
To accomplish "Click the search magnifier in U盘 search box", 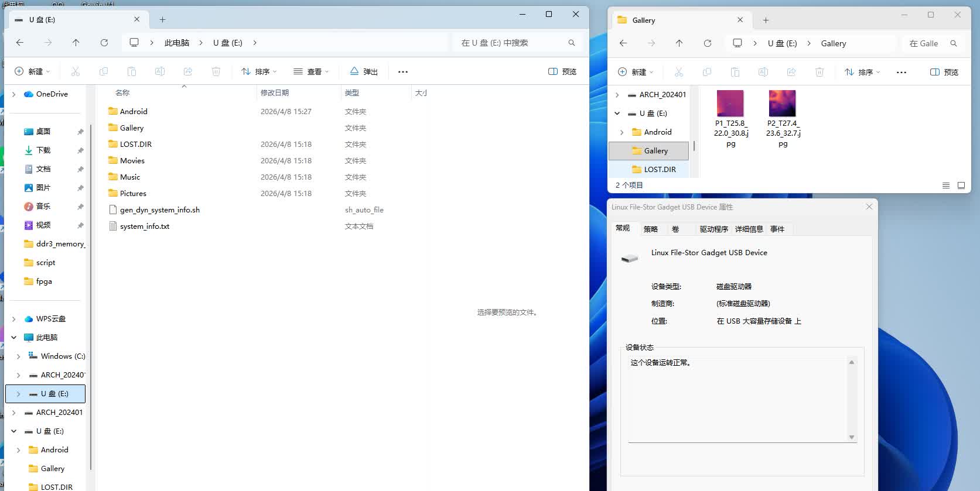I will [x=572, y=43].
